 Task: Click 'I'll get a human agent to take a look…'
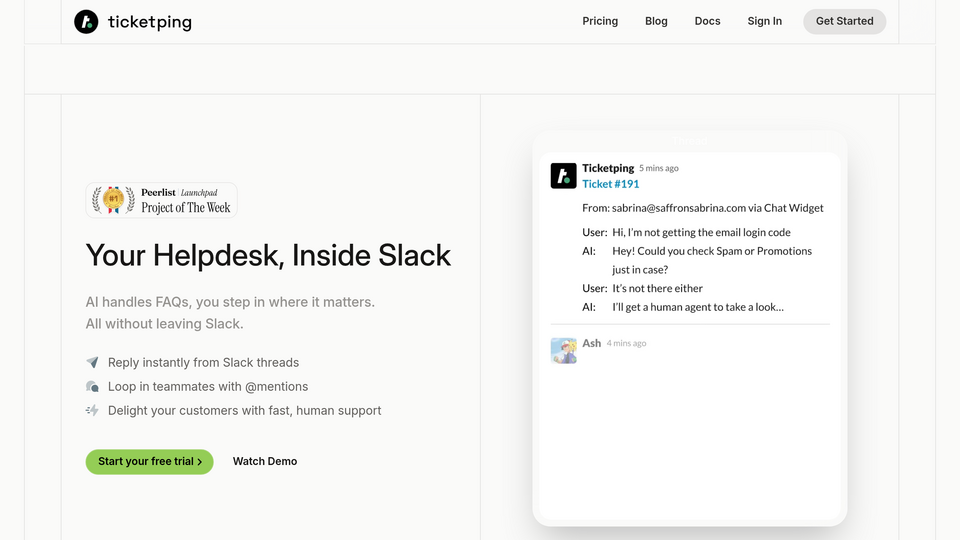pyautogui.click(x=698, y=307)
